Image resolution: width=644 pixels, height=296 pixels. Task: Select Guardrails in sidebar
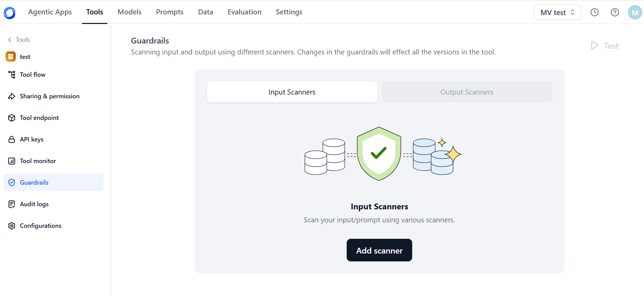(x=53, y=183)
